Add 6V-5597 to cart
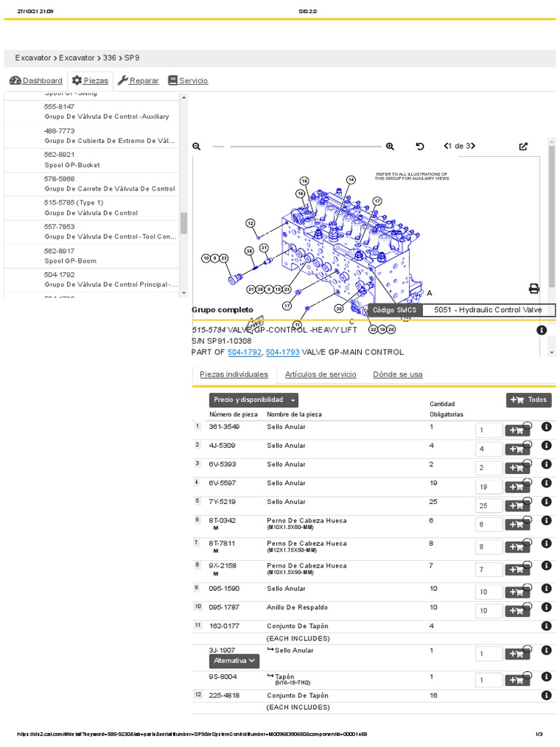560x747 pixels. click(x=517, y=487)
